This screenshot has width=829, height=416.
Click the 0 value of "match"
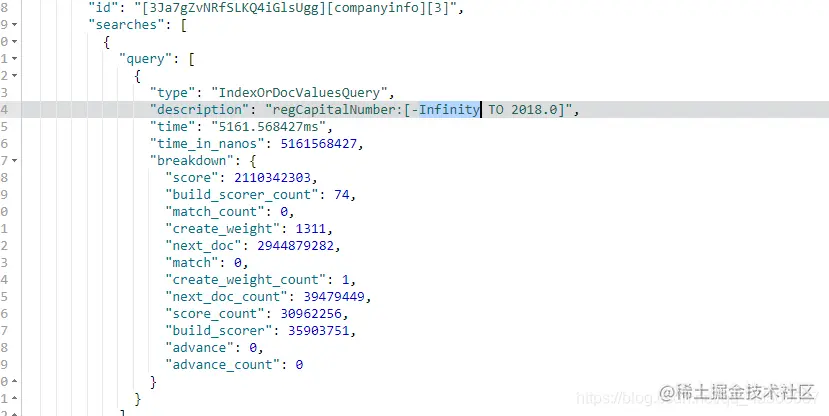(238, 262)
